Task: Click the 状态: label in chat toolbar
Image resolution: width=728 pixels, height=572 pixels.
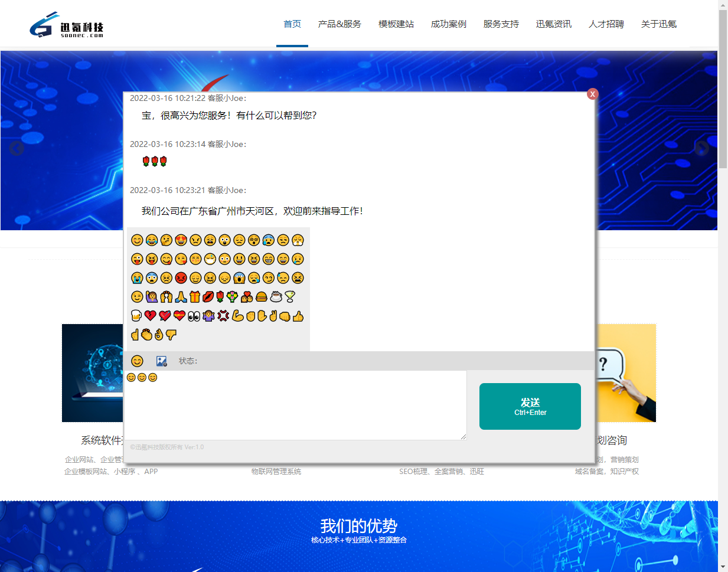Action: point(188,361)
